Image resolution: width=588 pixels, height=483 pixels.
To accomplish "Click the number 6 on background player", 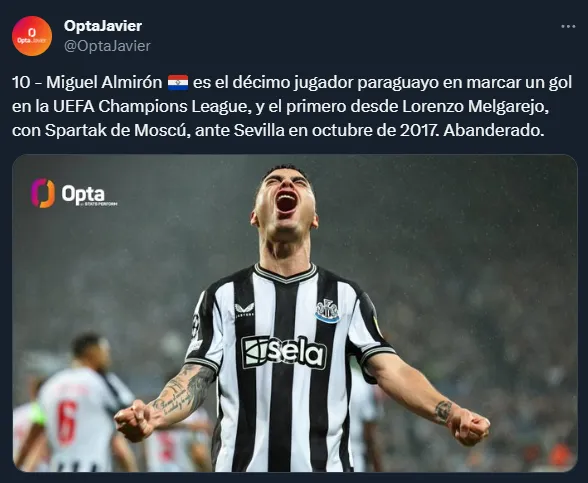I will 68,422.
